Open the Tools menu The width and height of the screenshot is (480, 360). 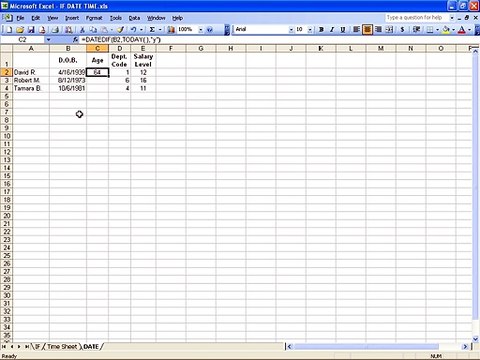pyautogui.click(x=116, y=18)
